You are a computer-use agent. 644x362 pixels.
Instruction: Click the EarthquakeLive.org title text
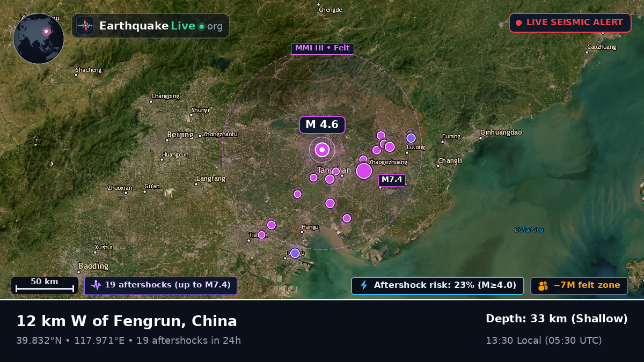pos(161,26)
